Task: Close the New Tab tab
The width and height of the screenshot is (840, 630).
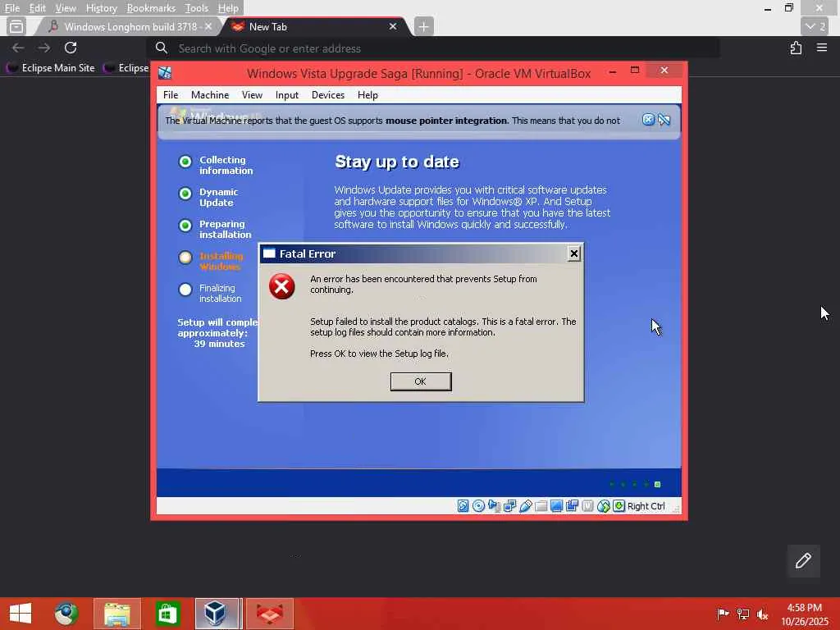Action: [393, 26]
